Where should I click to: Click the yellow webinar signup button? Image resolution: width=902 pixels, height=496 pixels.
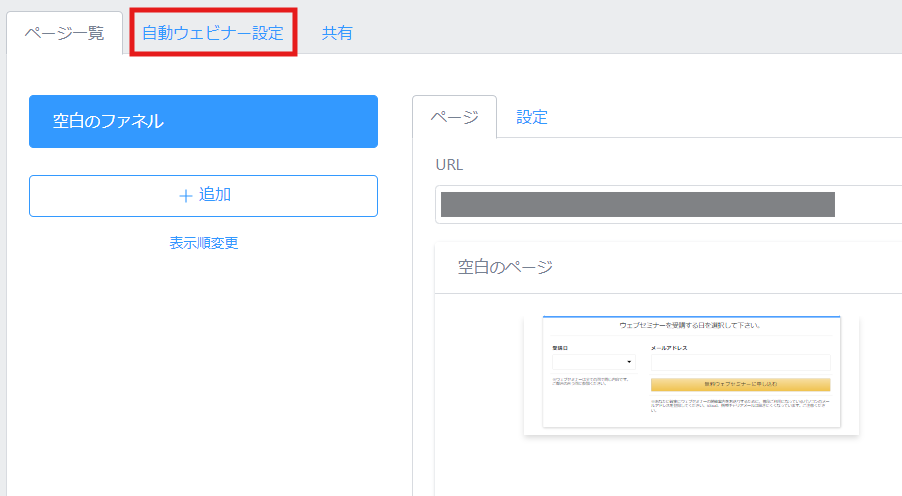pos(740,384)
